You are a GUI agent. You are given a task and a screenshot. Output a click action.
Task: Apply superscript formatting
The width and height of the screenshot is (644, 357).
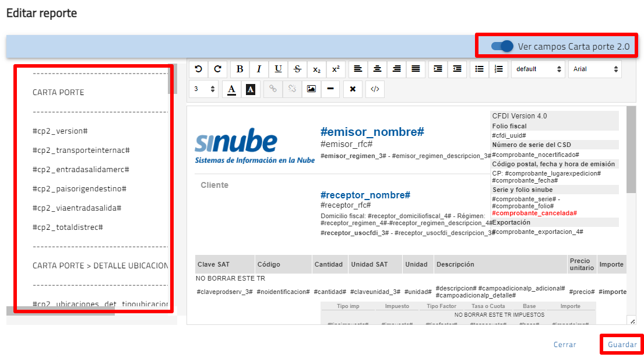point(336,69)
